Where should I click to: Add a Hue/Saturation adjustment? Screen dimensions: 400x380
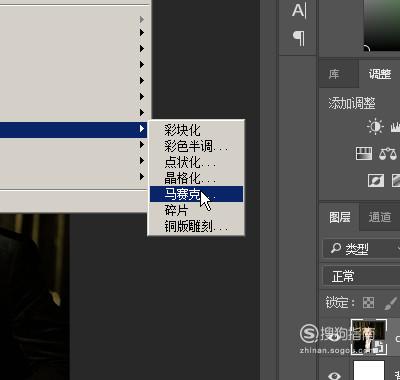pyautogui.click(x=364, y=154)
